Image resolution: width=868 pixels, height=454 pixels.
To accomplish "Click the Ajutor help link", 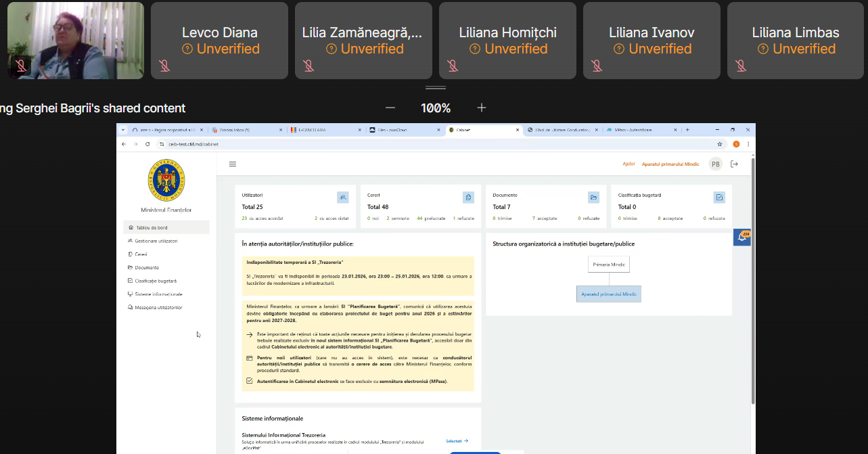I will (629, 164).
